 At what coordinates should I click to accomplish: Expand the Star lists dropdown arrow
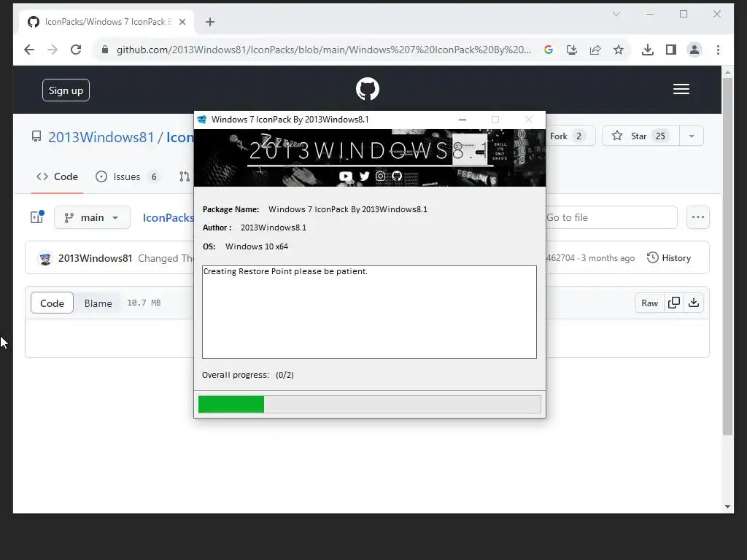point(692,136)
